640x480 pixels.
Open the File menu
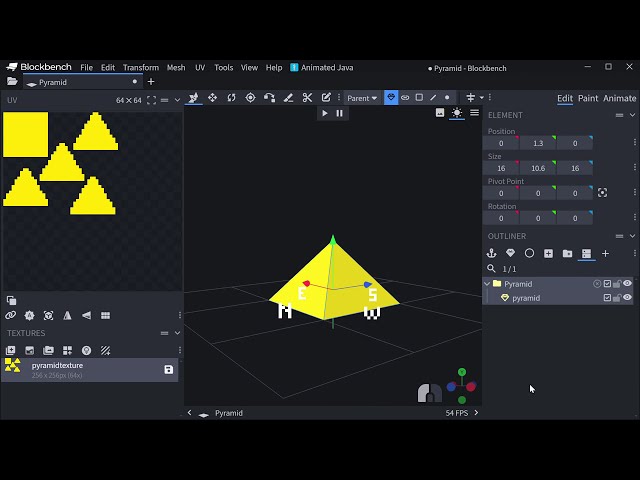(87, 67)
